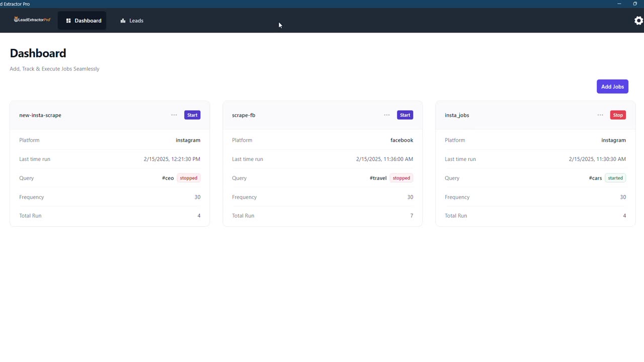This screenshot has width=644, height=362.
Task: Minimize the application window
Action: click(x=619, y=4)
